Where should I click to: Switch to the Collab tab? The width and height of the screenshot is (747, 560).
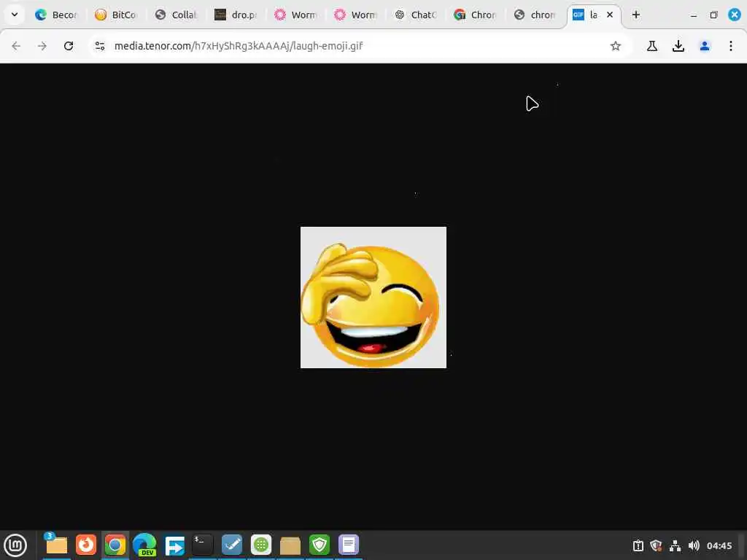tap(176, 15)
